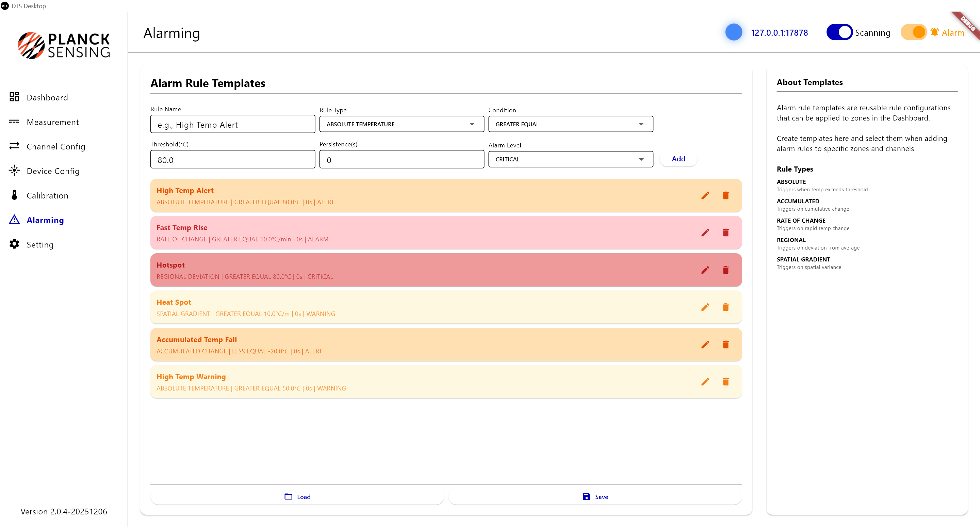Edit the High Temp Alert rule

tap(705, 195)
